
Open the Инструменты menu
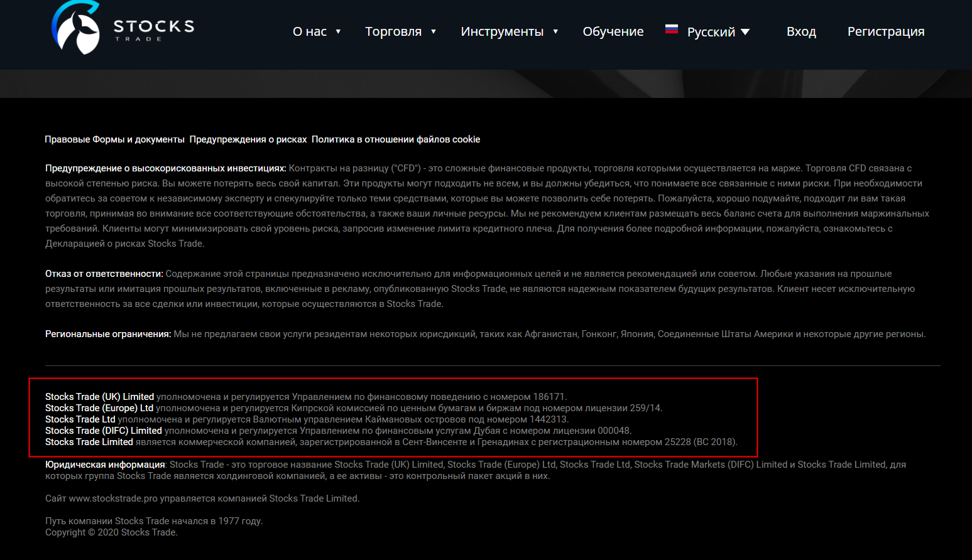[x=502, y=31]
